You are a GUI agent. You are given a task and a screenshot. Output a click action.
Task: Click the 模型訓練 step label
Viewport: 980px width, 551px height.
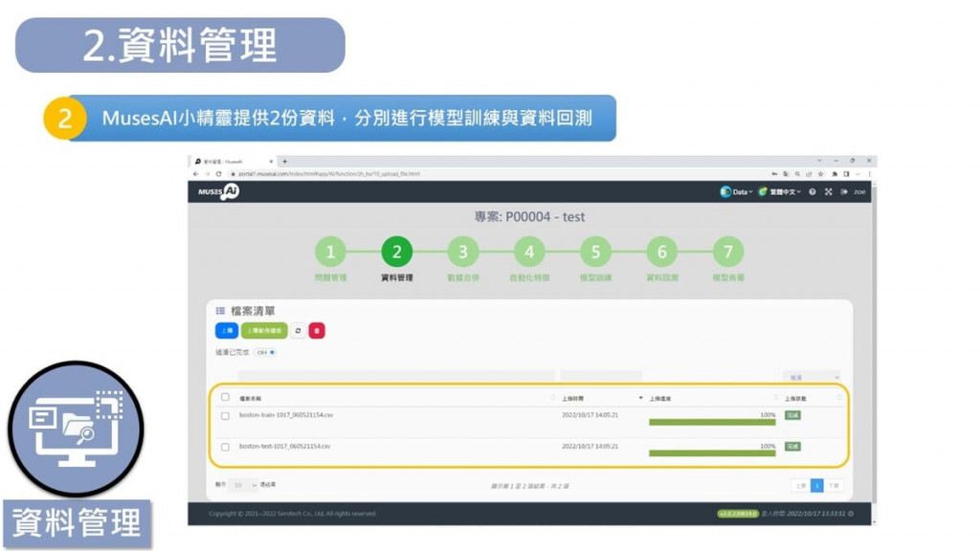click(595, 277)
